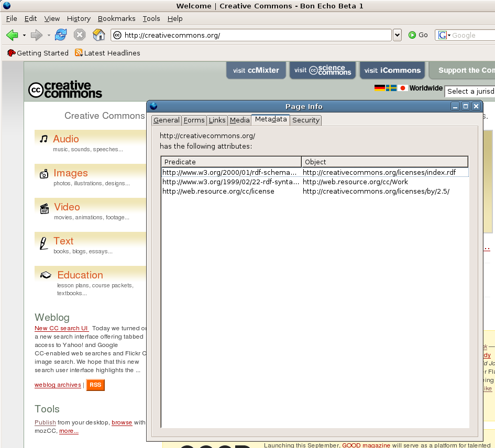
Task: Switch to the Links tab in Page Info
Action: (x=217, y=120)
